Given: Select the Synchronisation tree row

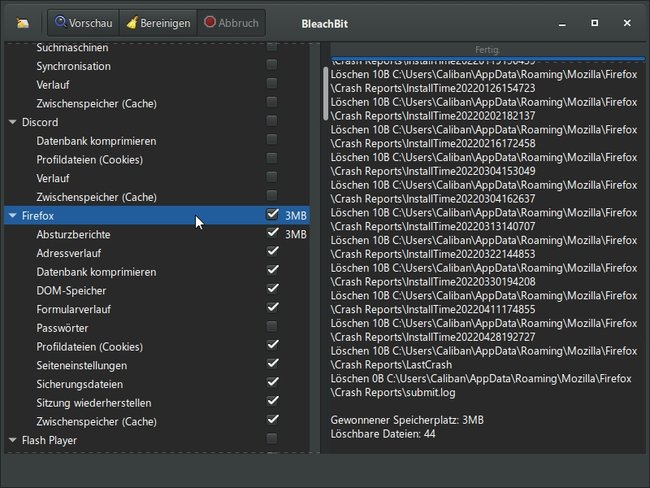Looking at the screenshot, I should tap(157, 66).
